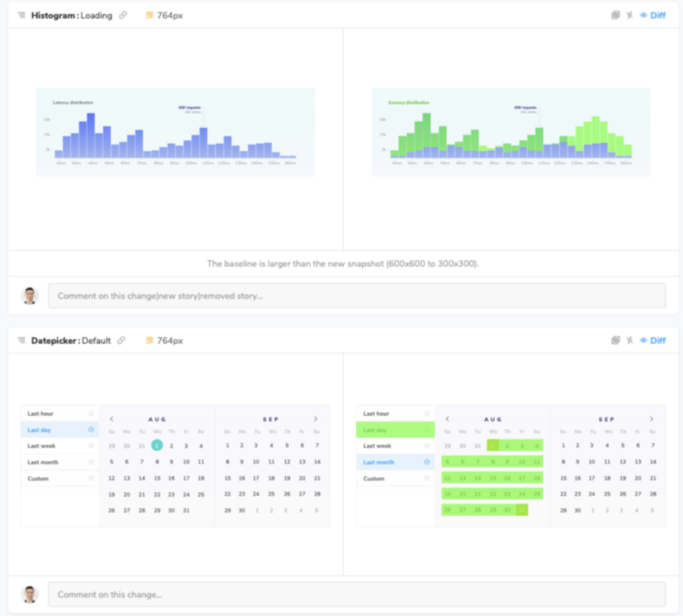Viewport: 683px width, 616px height.
Task: Open the left baseline histogram snapshot image
Action: [175, 132]
